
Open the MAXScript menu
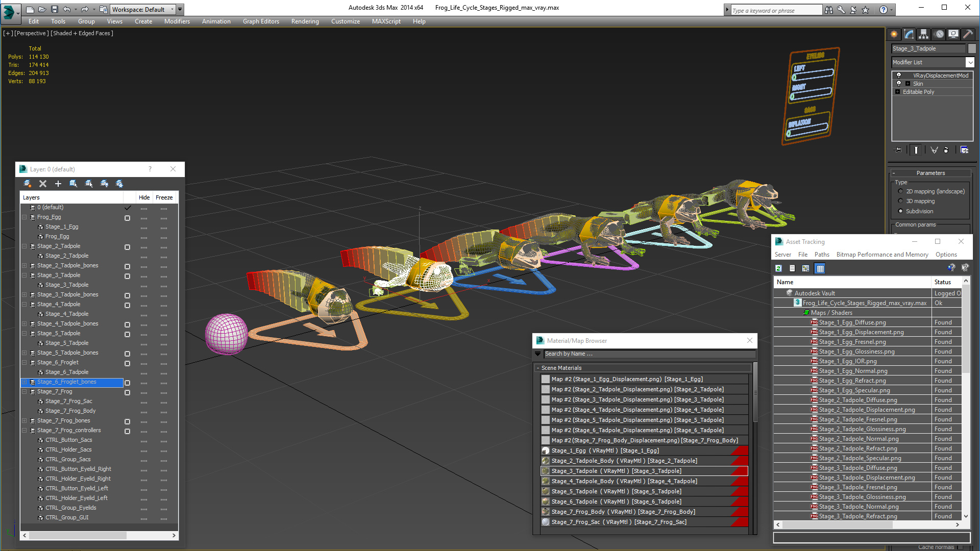click(x=386, y=21)
